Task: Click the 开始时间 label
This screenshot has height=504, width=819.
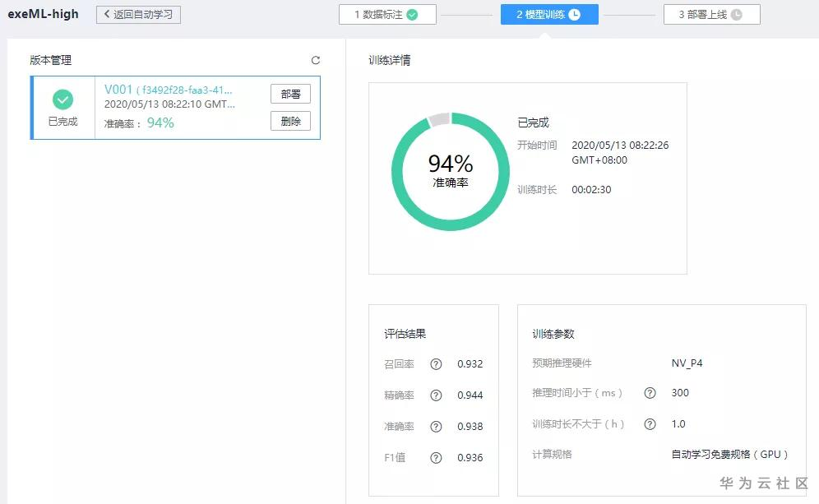Action: pos(537,146)
